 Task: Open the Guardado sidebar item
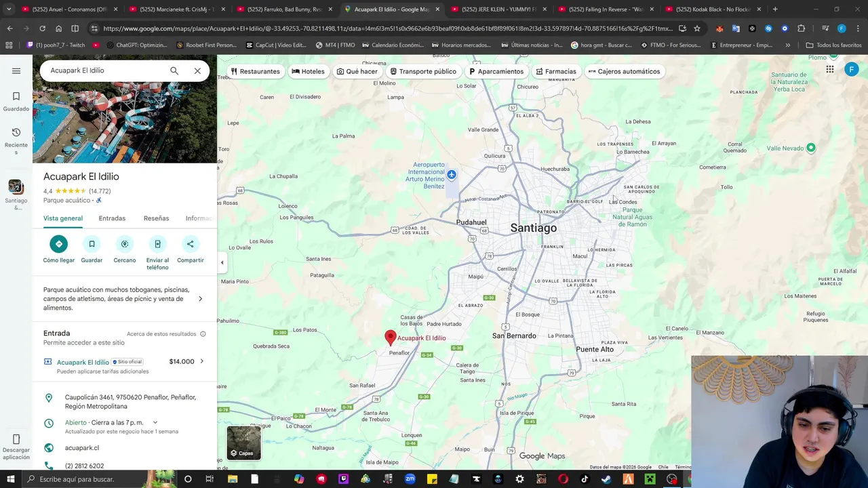(x=16, y=102)
